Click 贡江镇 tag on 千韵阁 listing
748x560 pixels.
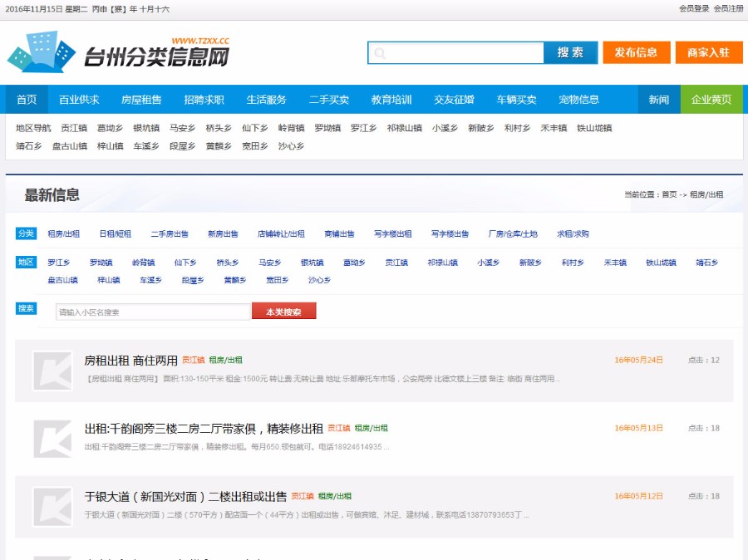pyautogui.click(x=339, y=428)
